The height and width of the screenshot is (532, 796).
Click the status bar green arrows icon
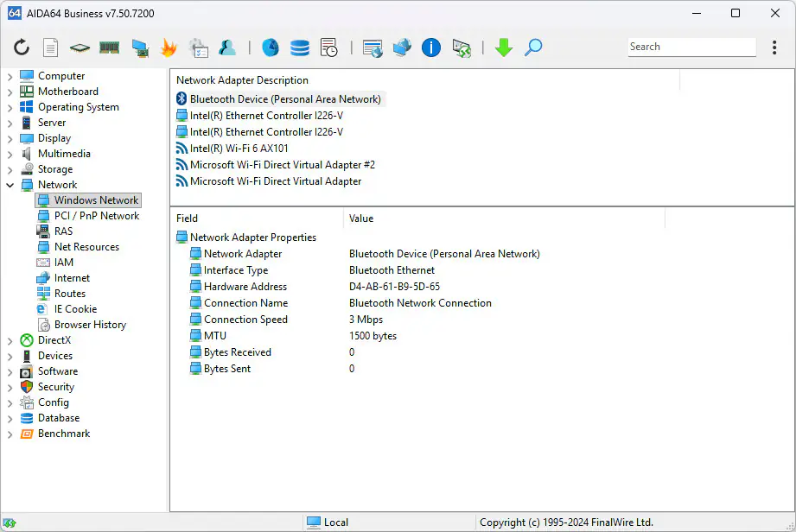pos(10,522)
